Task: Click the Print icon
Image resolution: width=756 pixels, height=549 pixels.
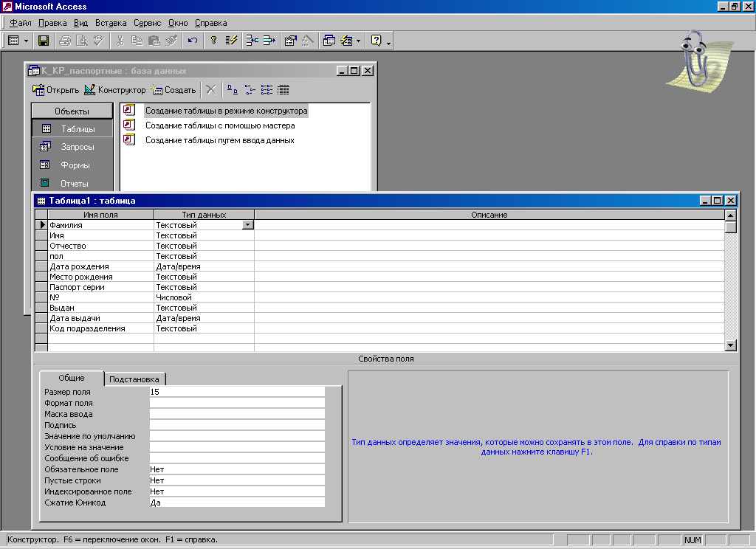Action: (65, 41)
